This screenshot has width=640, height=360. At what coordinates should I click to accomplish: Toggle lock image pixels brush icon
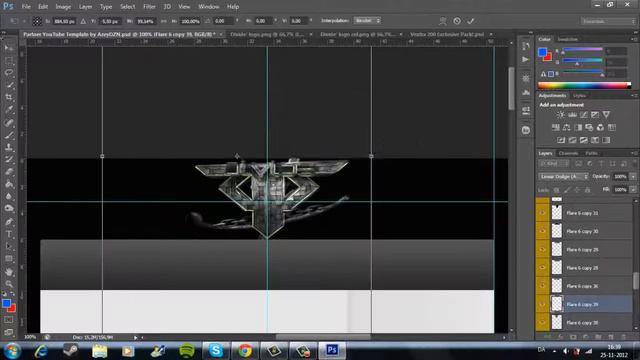click(567, 190)
